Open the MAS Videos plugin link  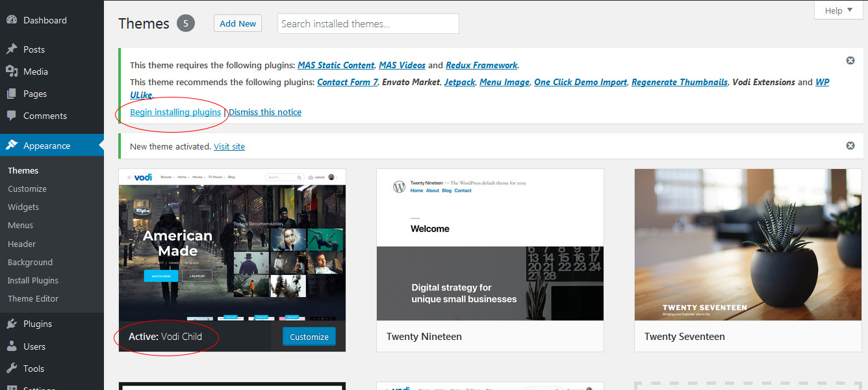point(402,65)
